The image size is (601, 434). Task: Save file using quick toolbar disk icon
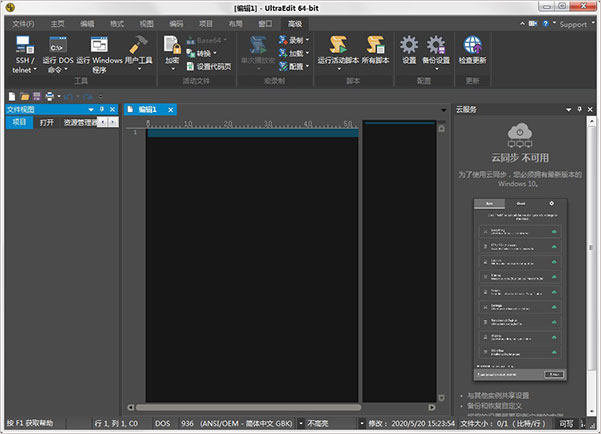pos(37,96)
